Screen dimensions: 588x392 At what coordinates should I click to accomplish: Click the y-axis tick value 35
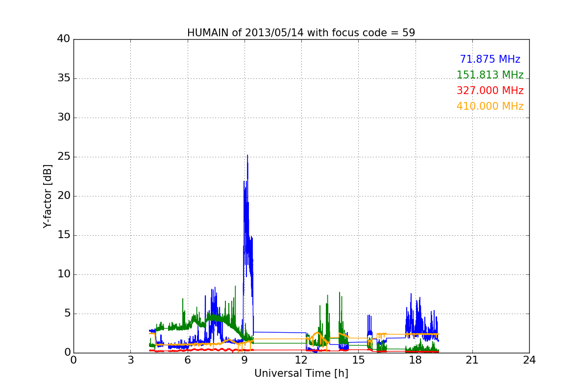click(x=64, y=78)
